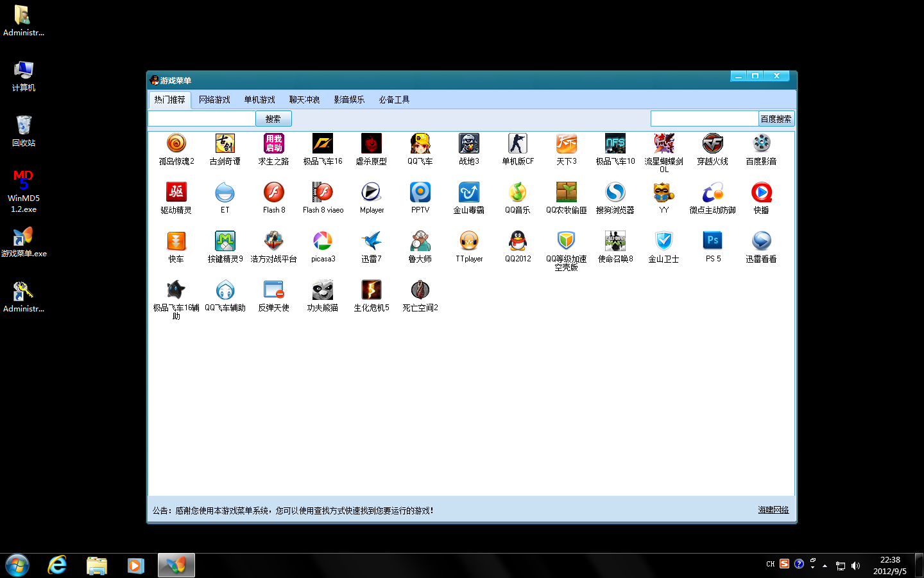
Task: Focus the Baidu search input field
Action: (x=705, y=119)
